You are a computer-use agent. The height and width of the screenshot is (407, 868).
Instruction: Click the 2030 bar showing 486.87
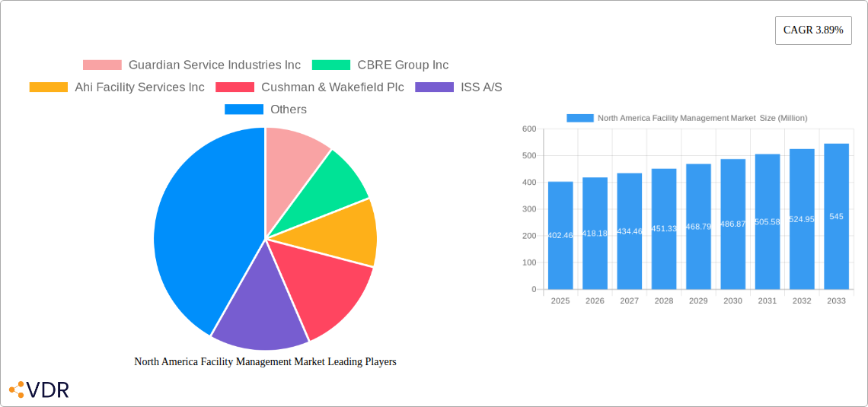(733, 224)
